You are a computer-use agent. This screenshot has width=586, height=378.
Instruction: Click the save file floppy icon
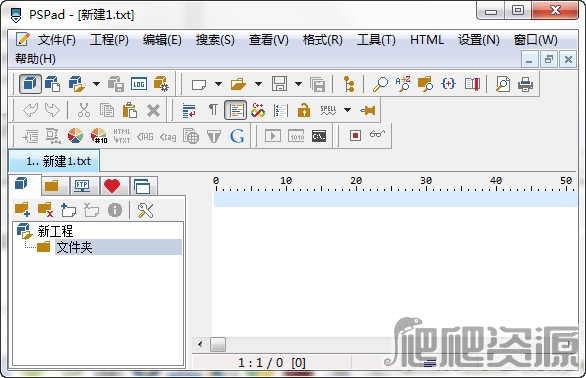pos(279,84)
